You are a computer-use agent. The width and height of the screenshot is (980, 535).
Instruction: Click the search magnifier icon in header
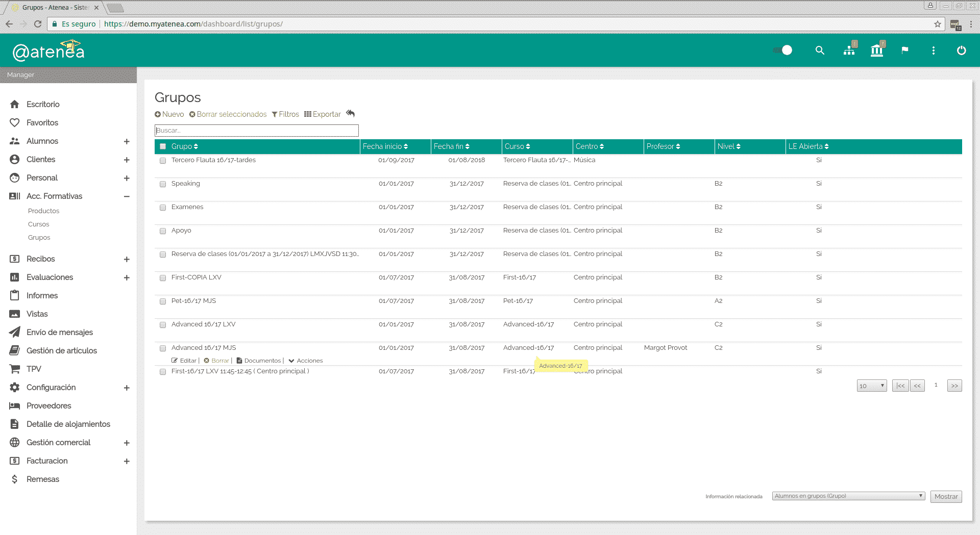click(x=820, y=50)
